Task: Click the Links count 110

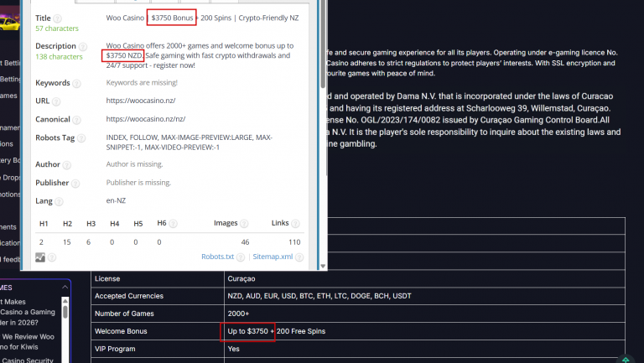Action: 294,242
